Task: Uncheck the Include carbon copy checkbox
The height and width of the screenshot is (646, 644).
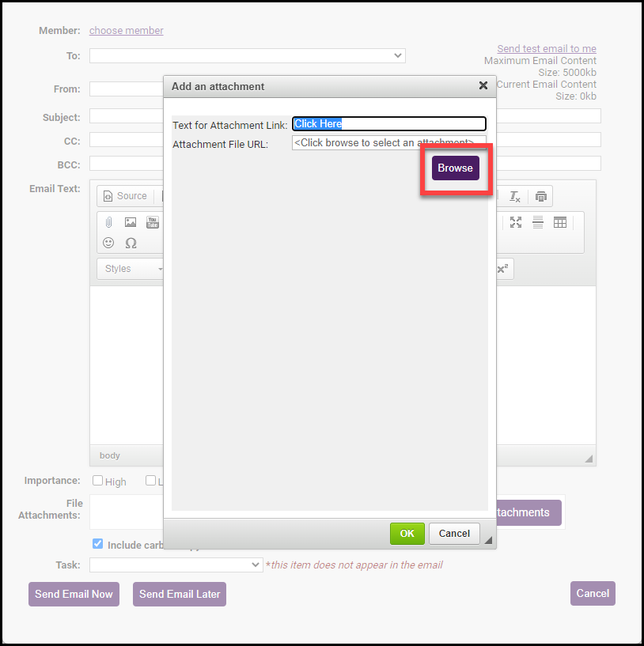Action: [x=98, y=544]
